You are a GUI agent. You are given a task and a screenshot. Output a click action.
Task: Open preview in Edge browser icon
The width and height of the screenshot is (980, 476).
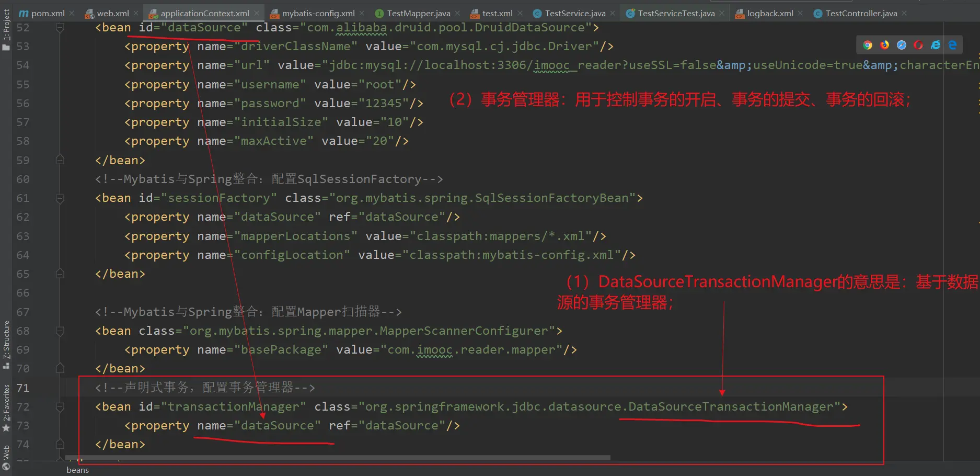(953, 45)
